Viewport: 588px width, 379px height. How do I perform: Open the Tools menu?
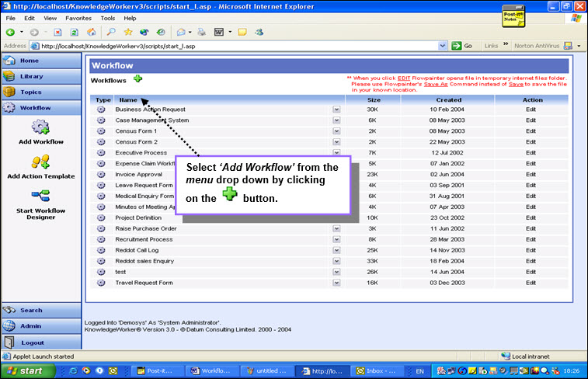click(108, 18)
